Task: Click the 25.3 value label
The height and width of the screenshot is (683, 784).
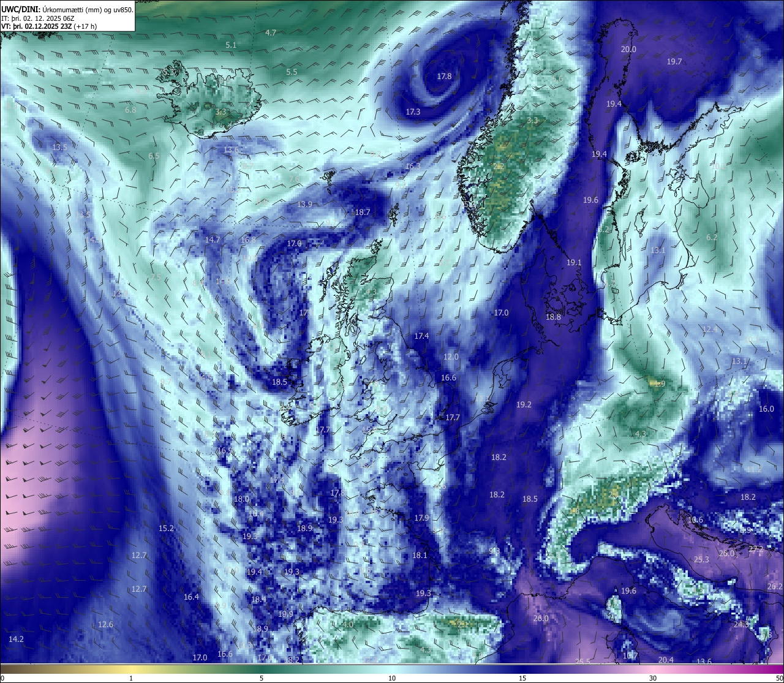Action: [x=701, y=560]
